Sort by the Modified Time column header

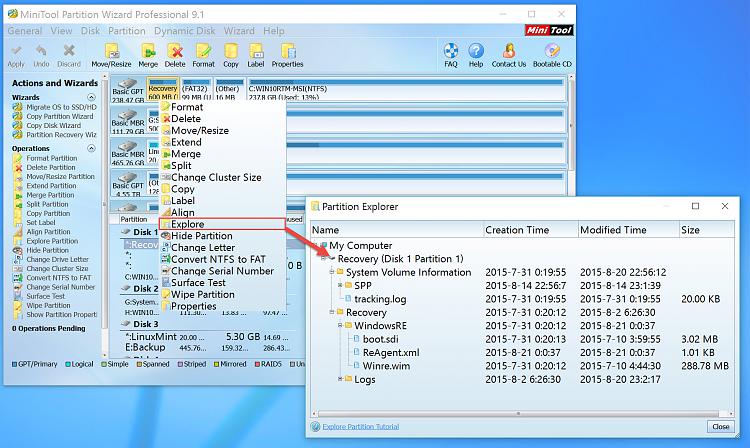tap(629, 230)
